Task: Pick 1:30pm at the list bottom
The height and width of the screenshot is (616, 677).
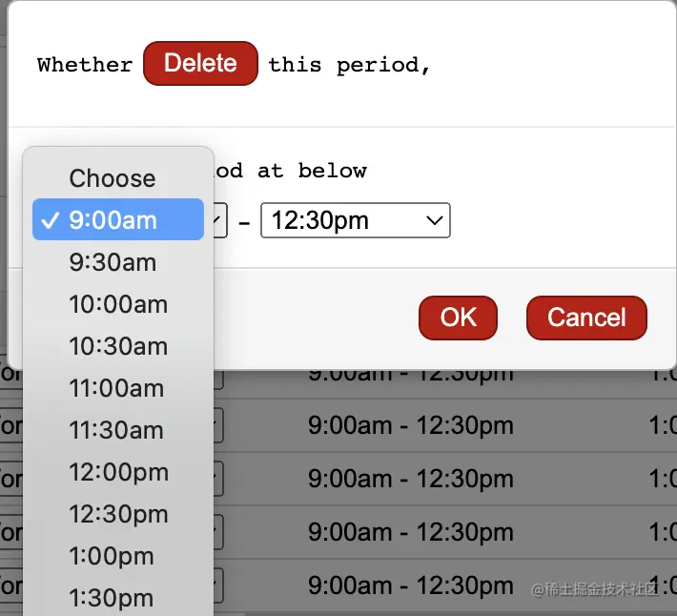Action: click(x=112, y=598)
